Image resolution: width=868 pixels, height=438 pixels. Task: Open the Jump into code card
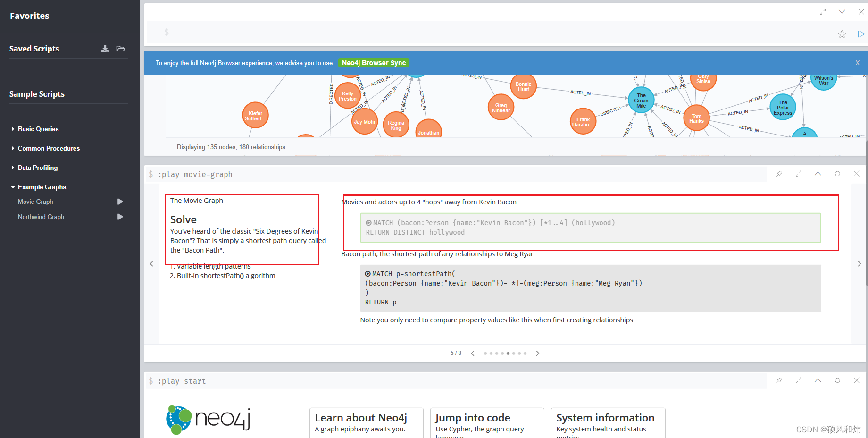487,423
